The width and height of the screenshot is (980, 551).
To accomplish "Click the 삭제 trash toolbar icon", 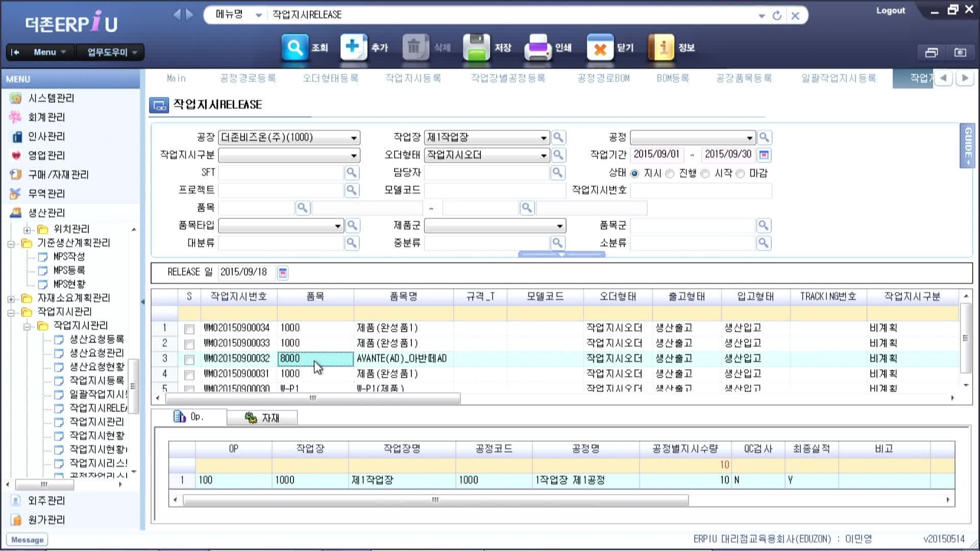I will click(415, 47).
